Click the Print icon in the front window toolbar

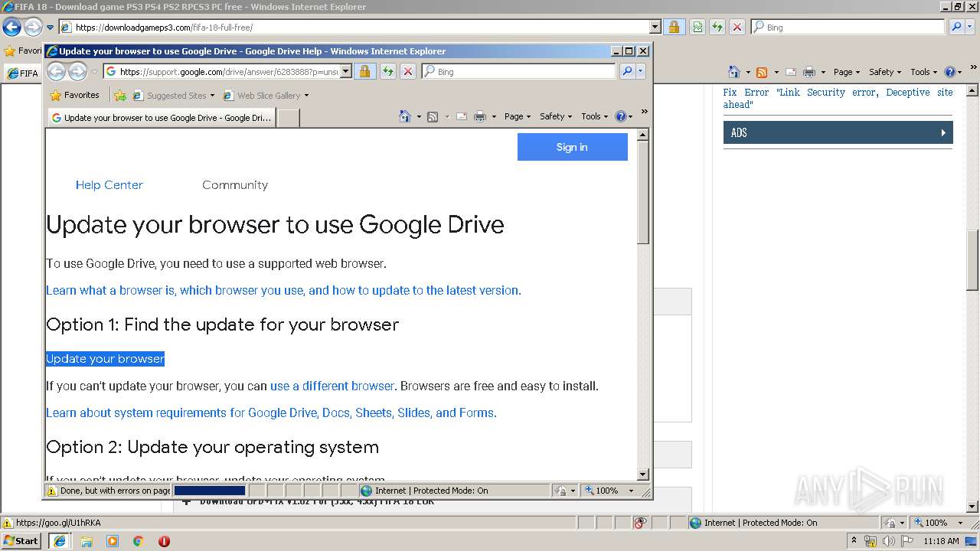pos(480,116)
